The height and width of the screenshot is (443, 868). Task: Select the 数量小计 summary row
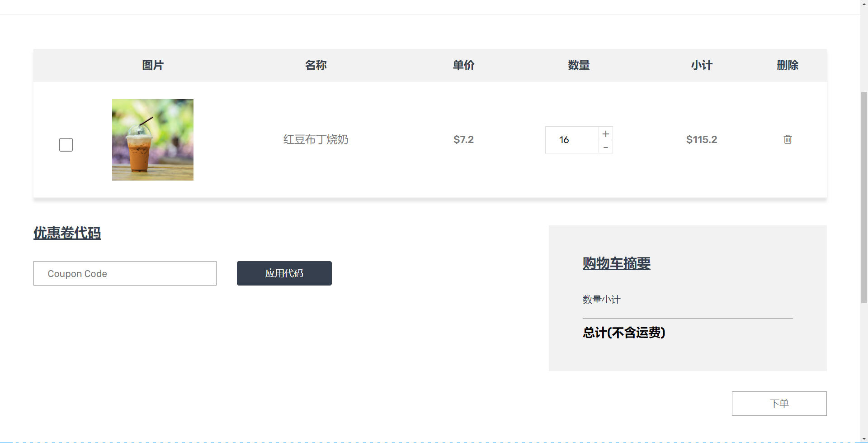[x=601, y=299]
